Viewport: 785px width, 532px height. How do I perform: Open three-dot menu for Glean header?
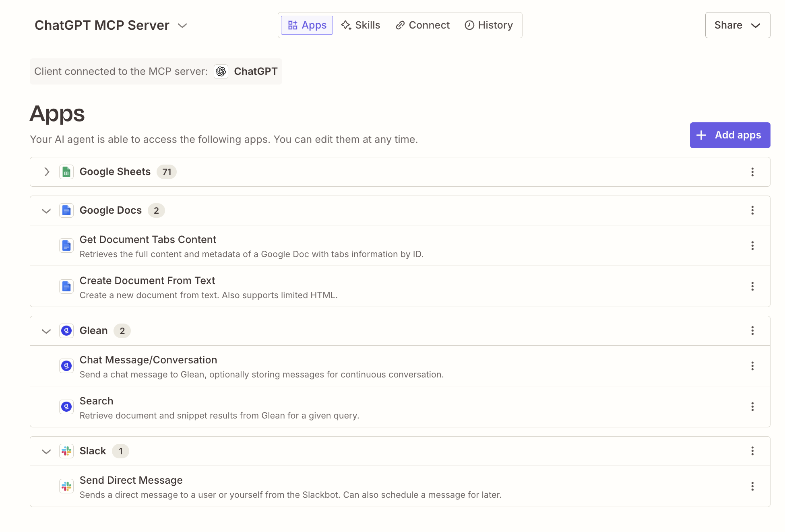tap(752, 331)
